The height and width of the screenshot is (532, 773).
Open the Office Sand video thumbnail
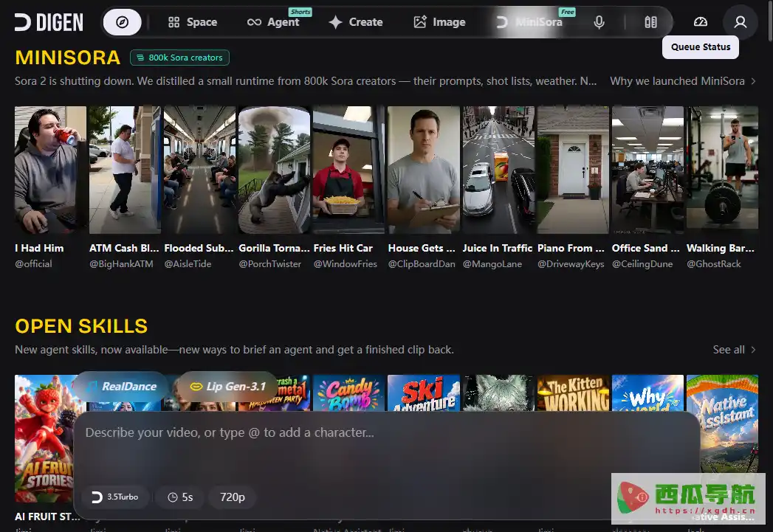pos(647,170)
